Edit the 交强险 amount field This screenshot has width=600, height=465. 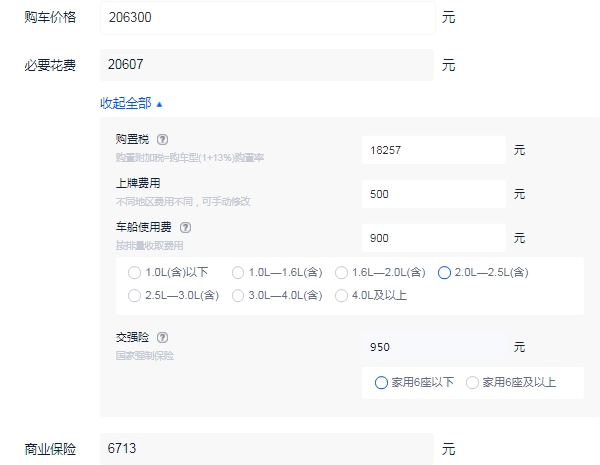click(433, 348)
